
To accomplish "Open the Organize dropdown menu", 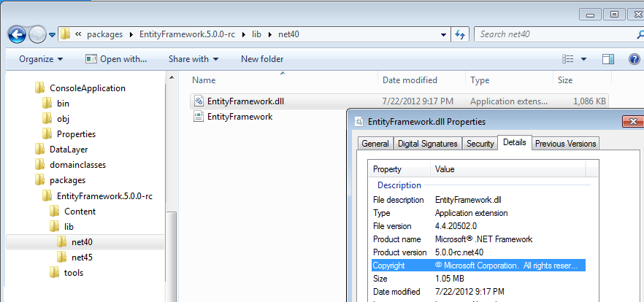I will click(41, 59).
